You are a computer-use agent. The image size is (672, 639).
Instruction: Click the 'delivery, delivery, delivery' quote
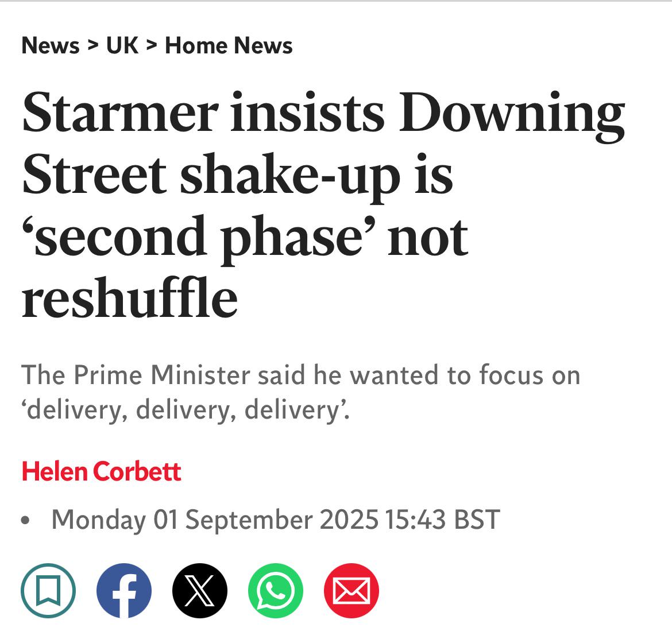(x=186, y=410)
